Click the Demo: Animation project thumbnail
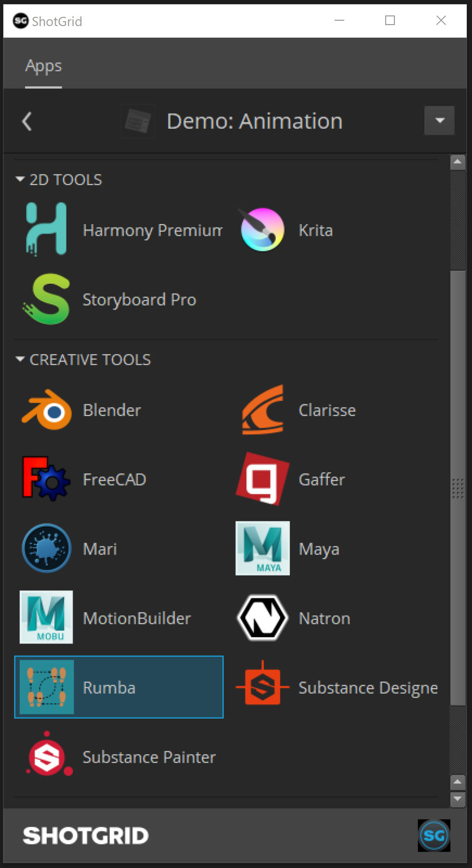472x868 pixels. point(138,121)
